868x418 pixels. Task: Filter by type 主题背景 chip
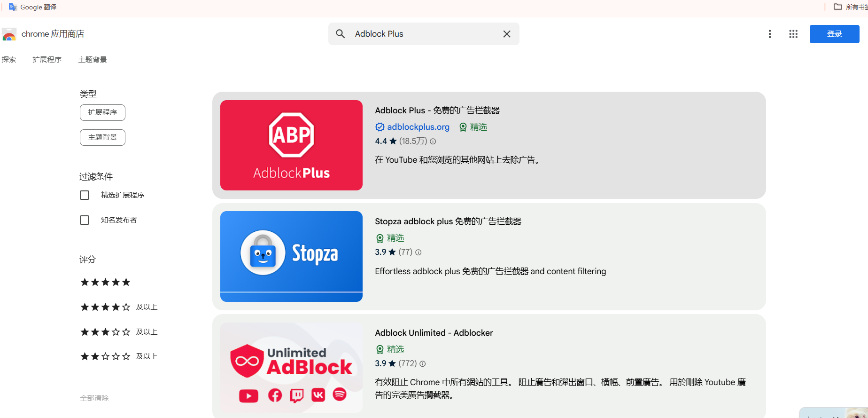point(102,137)
